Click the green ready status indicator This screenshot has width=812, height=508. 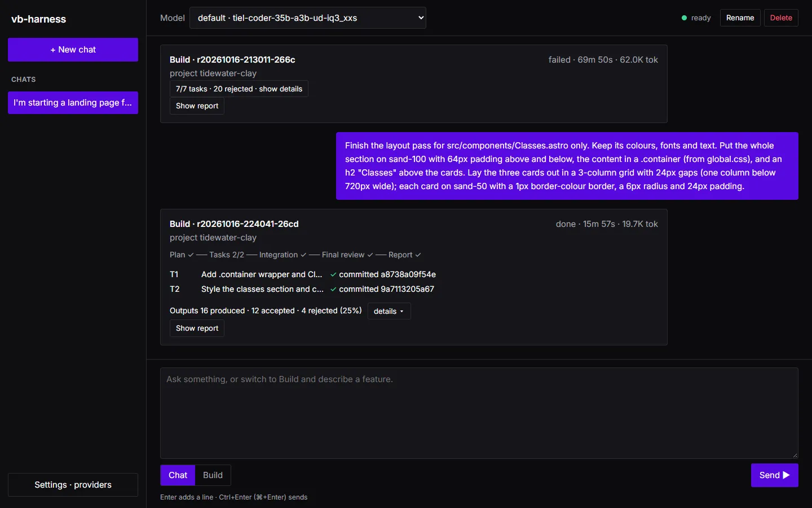click(x=684, y=18)
